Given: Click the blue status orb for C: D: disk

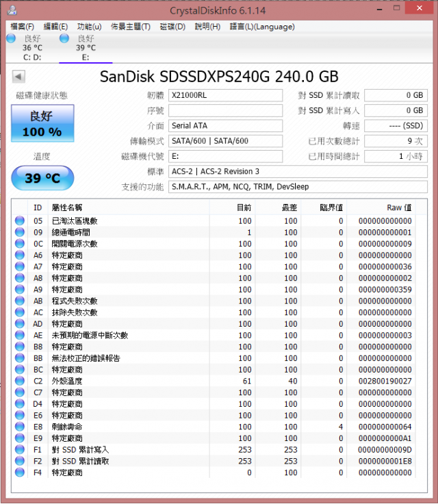Looking at the screenshot, I should [x=11, y=38].
